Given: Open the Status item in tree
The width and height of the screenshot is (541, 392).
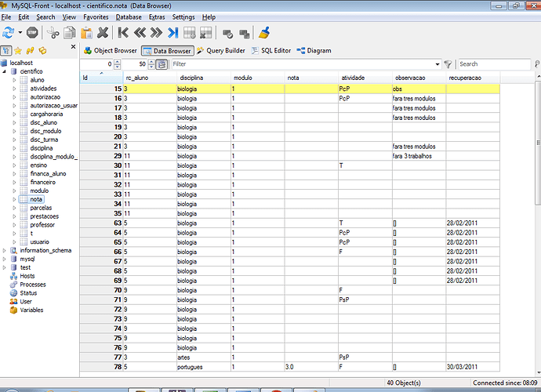Looking at the screenshot, I should [x=28, y=293].
